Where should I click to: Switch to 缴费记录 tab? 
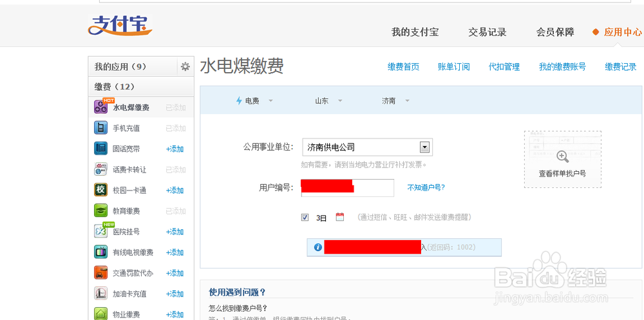[621, 67]
